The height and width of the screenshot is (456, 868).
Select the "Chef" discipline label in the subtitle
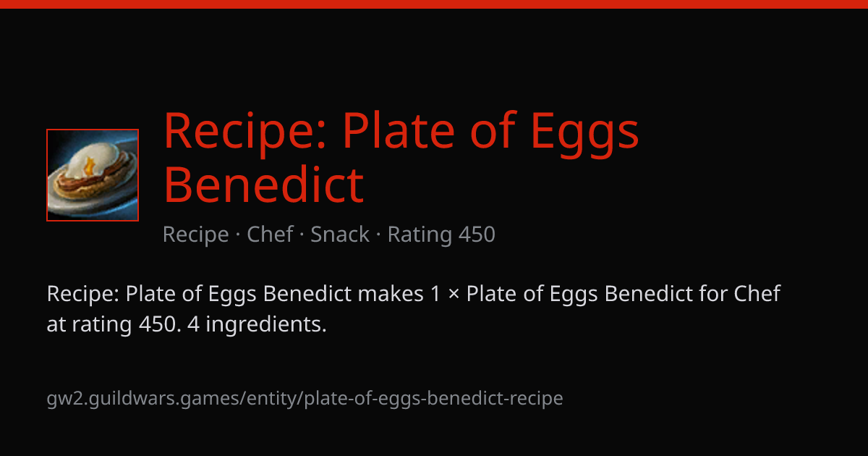coord(270,235)
